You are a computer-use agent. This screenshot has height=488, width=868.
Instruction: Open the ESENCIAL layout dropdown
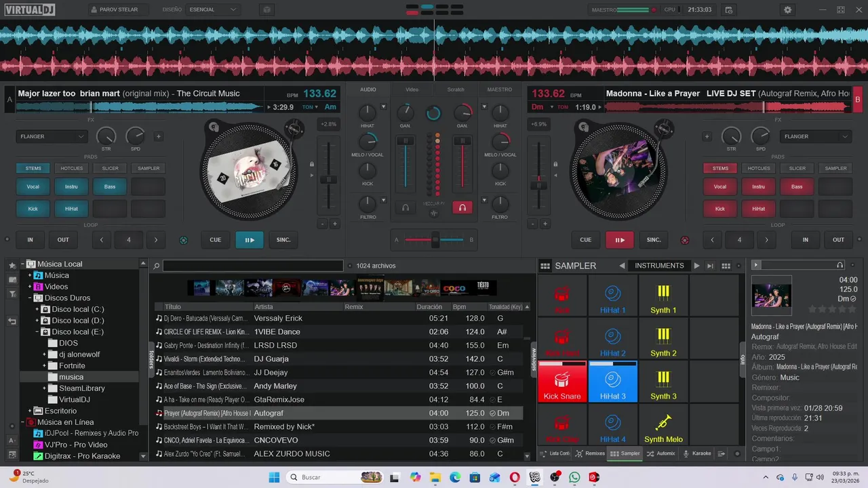tap(213, 9)
